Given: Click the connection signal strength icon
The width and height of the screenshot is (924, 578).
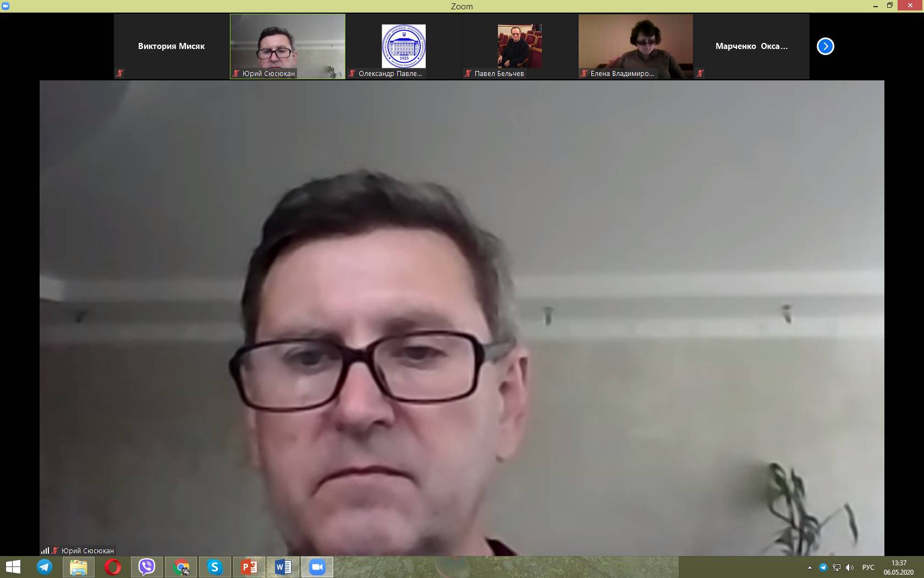Looking at the screenshot, I should [x=45, y=550].
